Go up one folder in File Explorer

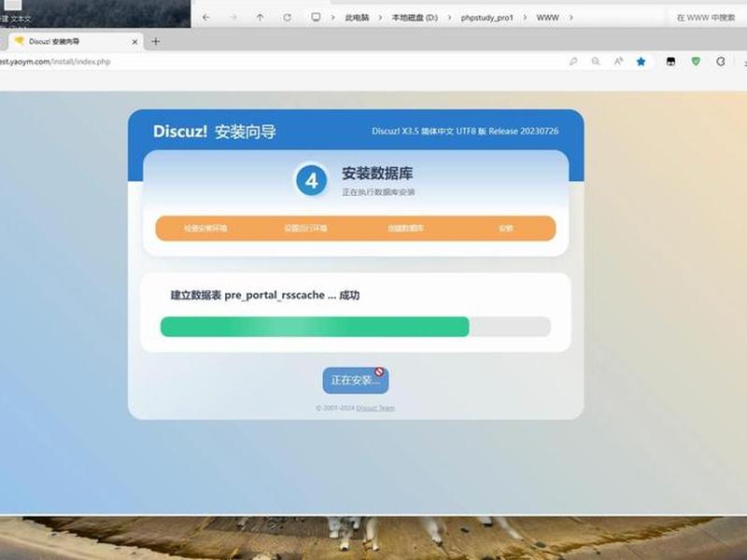pos(260,18)
